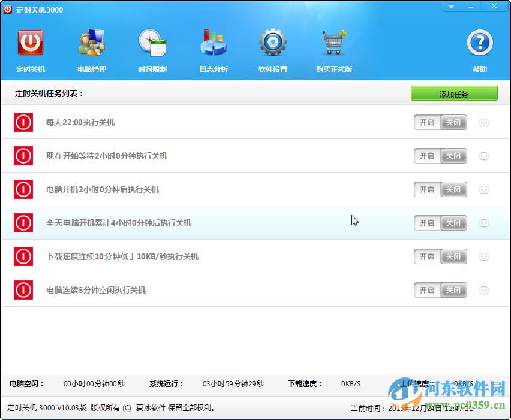Screen dimensions: 511x420
Task: Select 电脑管理 label in top navigation
Action: (x=92, y=69)
